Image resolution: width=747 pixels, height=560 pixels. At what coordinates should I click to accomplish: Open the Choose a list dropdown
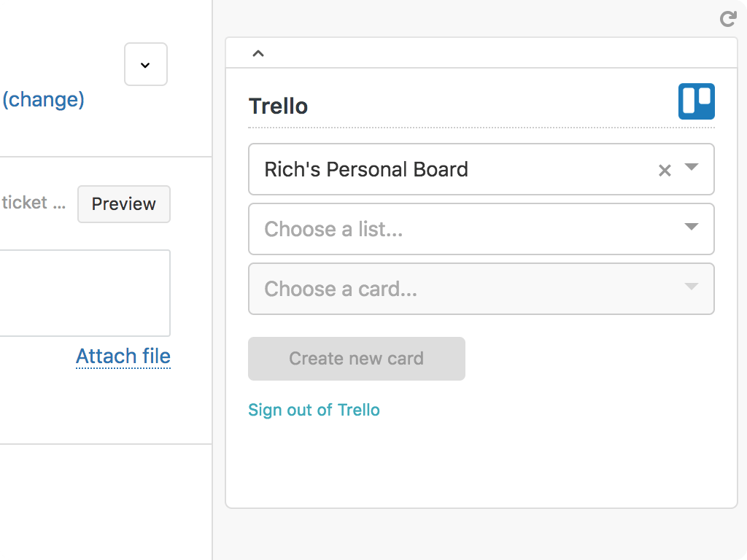tap(481, 229)
